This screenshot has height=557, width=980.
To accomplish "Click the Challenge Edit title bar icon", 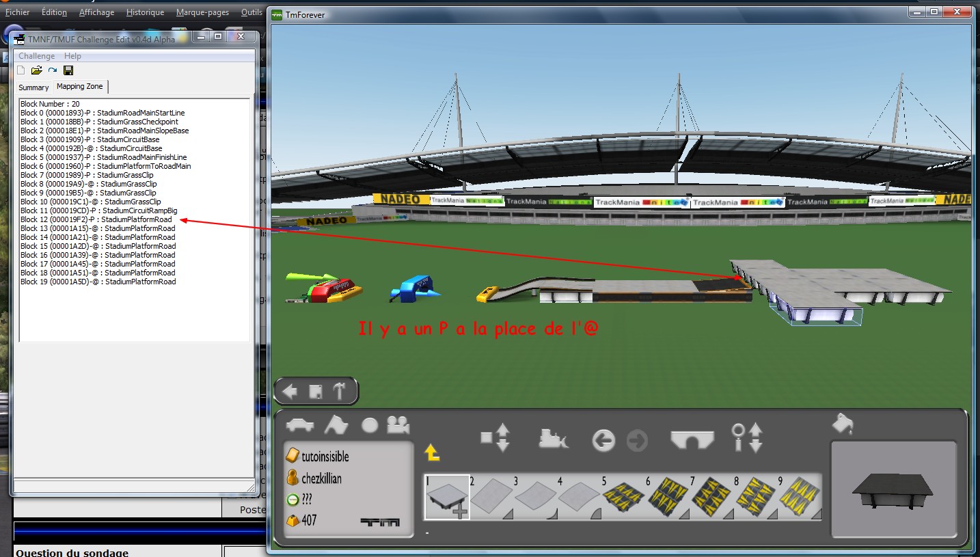I will 20,39.
